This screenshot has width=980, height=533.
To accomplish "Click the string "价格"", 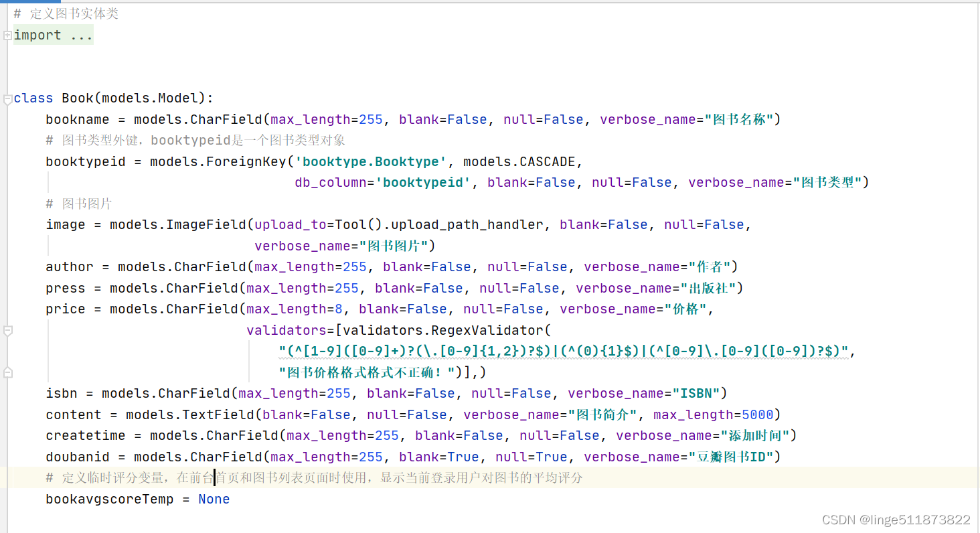I will coord(685,309).
